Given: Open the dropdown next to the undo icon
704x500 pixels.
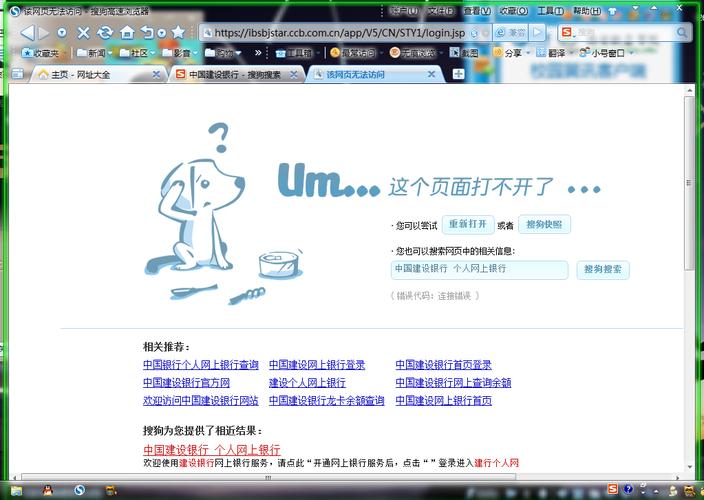Looking at the screenshot, I should coord(162,33).
